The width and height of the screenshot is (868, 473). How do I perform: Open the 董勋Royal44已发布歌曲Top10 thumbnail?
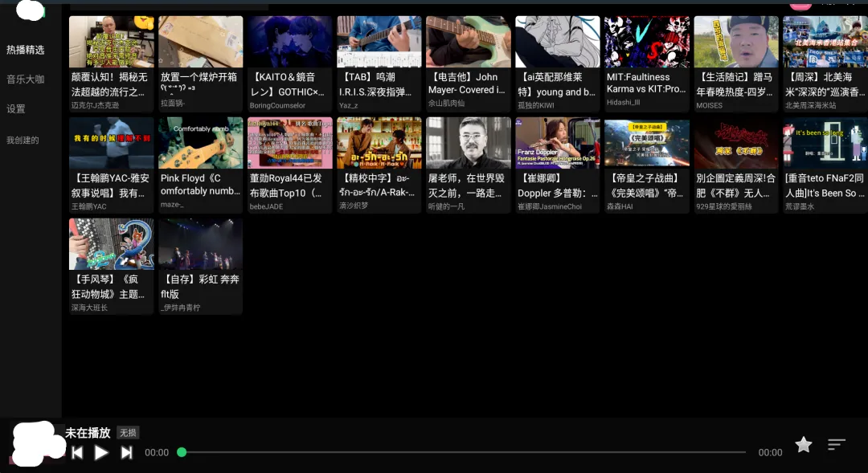(290, 143)
